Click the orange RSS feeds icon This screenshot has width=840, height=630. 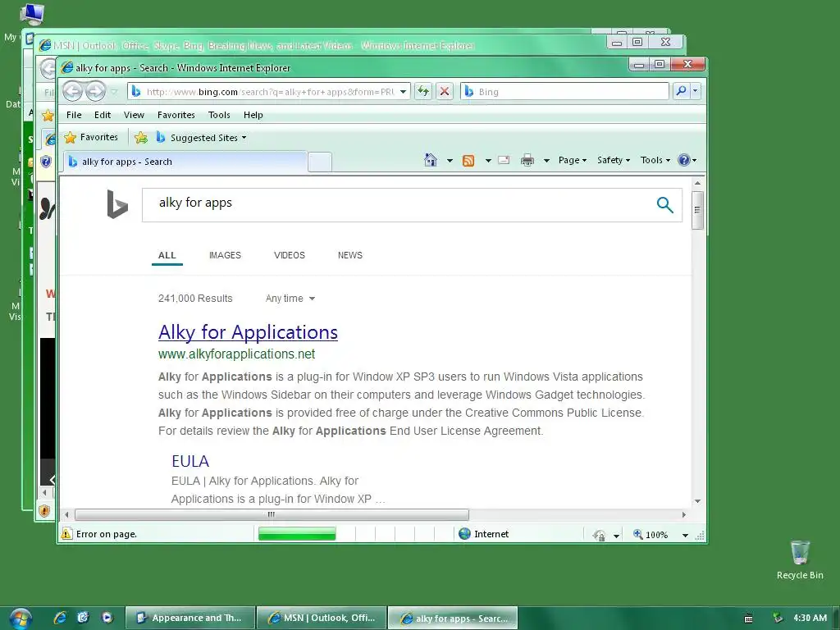pos(468,160)
